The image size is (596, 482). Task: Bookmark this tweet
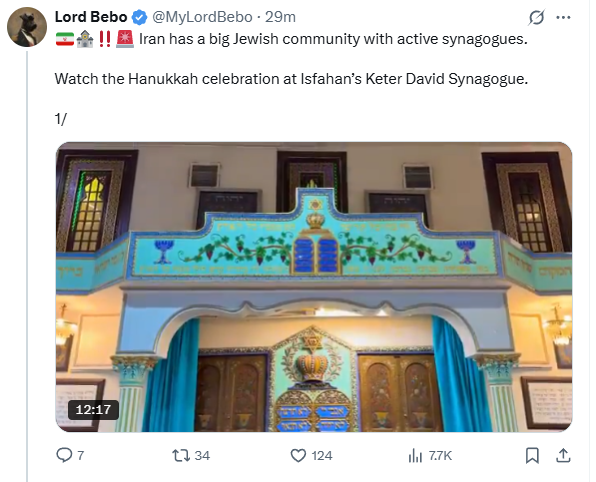pyautogui.click(x=532, y=455)
